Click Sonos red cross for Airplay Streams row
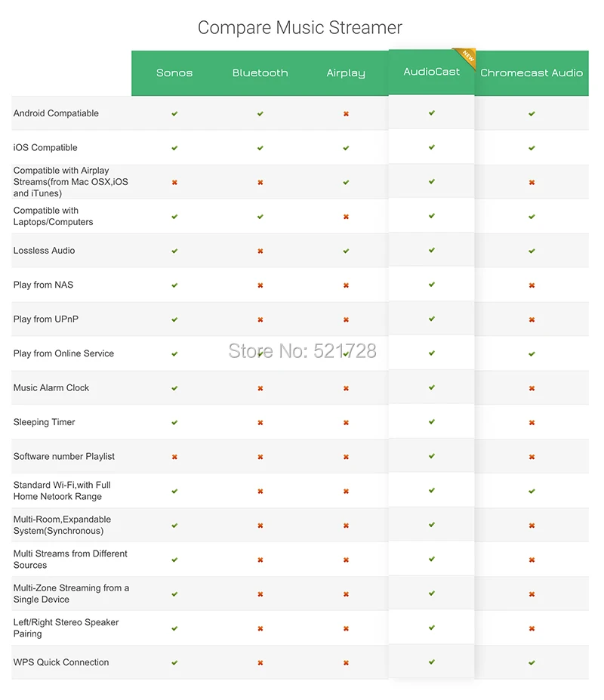Screen dimensions: 604x700 coord(174,182)
